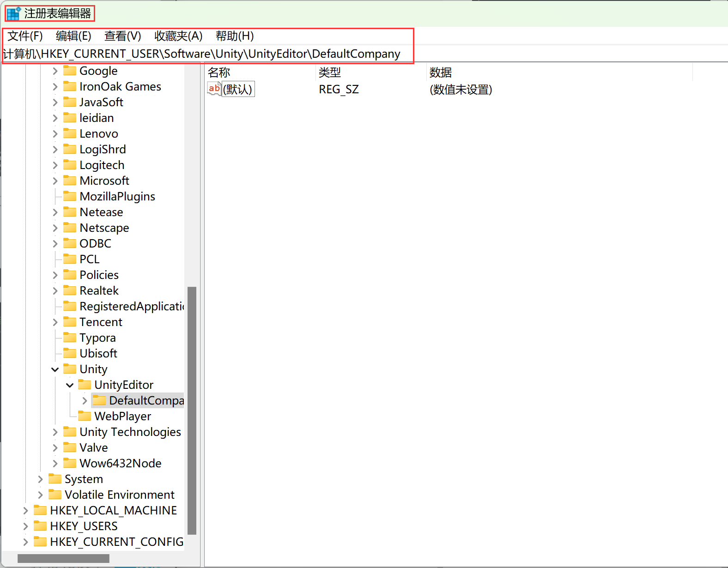Click the RegisteredApplications folder icon
This screenshot has width=728, height=568.
click(x=70, y=306)
